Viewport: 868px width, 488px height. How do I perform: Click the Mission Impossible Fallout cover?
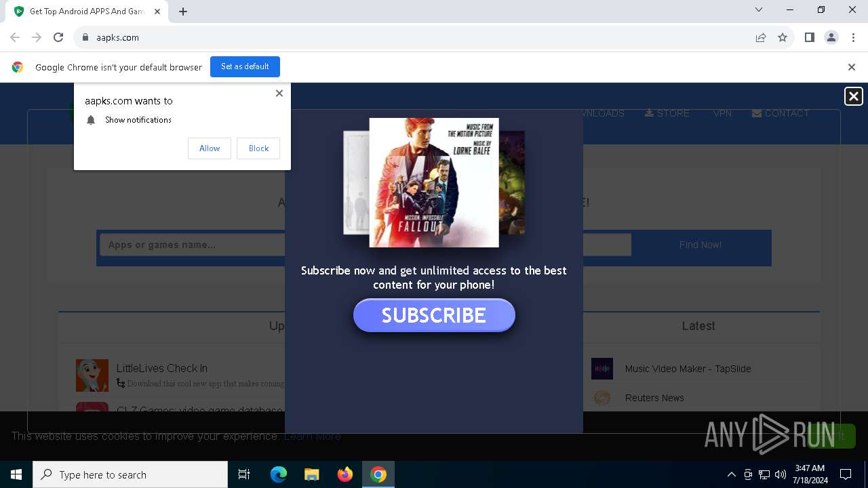click(x=434, y=182)
